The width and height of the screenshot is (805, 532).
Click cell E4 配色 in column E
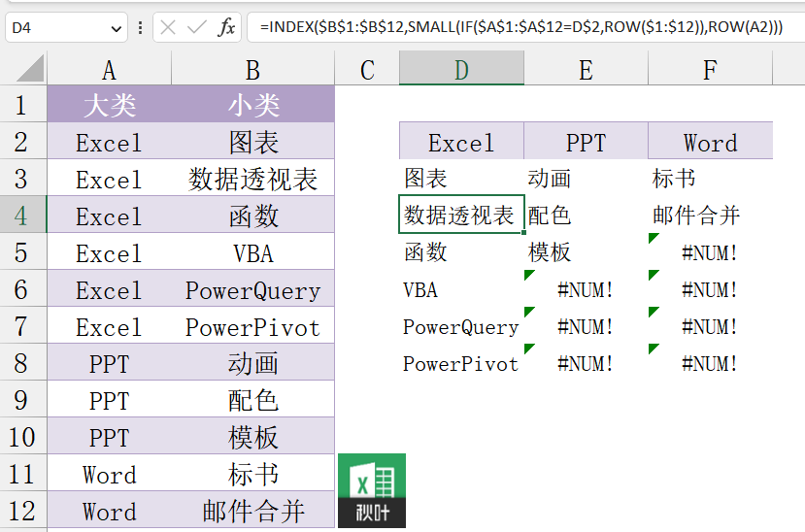[x=586, y=215]
